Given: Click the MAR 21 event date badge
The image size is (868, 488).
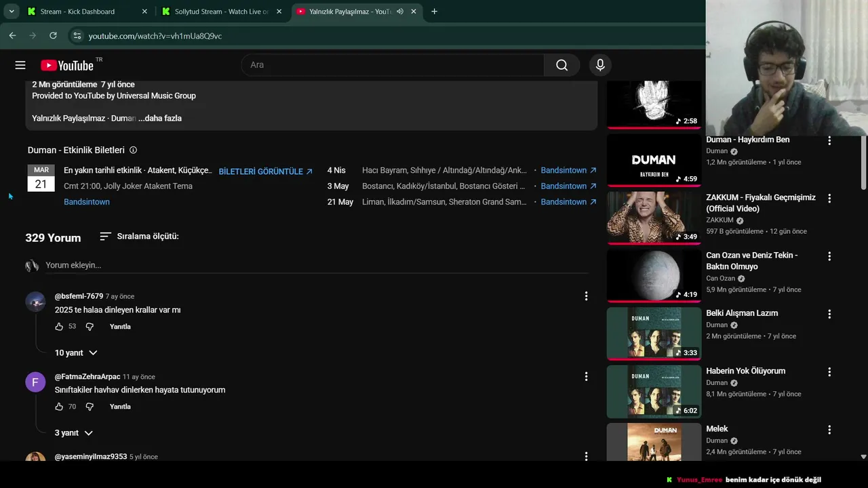Looking at the screenshot, I should coord(41,178).
